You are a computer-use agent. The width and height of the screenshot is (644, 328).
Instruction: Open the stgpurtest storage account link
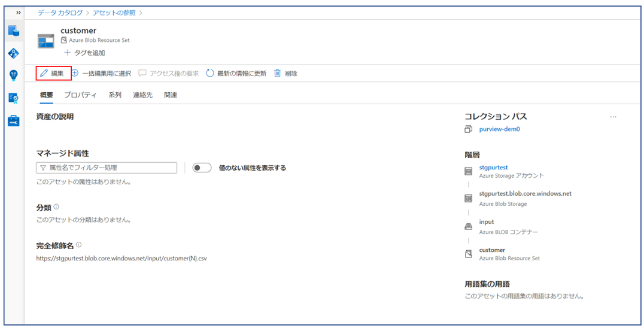point(493,168)
